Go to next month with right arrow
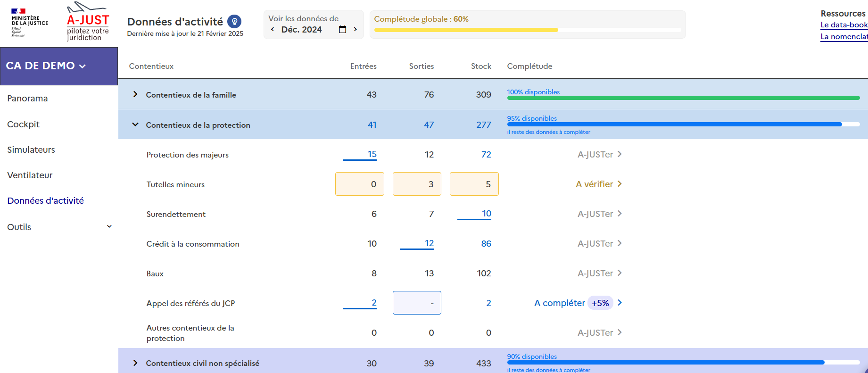The height and width of the screenshot is (373, 868). [x=355, y=29]
